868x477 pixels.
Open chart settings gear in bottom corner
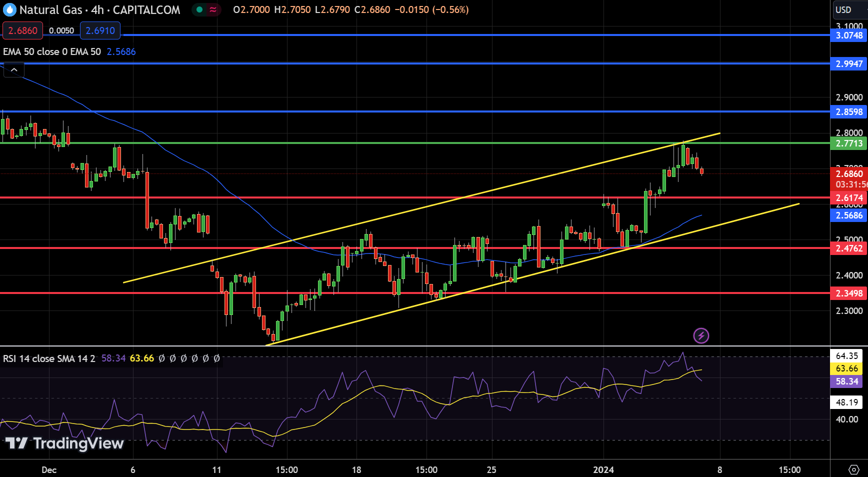853,469
